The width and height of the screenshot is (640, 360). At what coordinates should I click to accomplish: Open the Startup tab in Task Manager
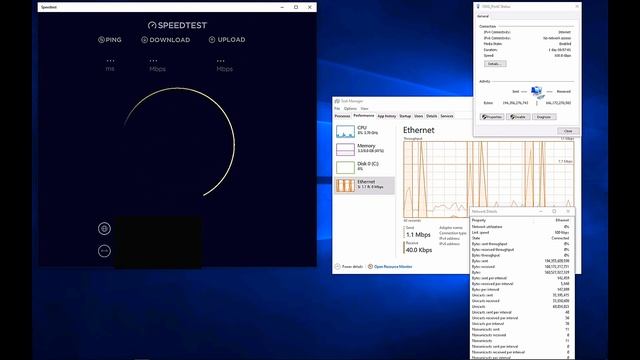click(x=405, y=116)
